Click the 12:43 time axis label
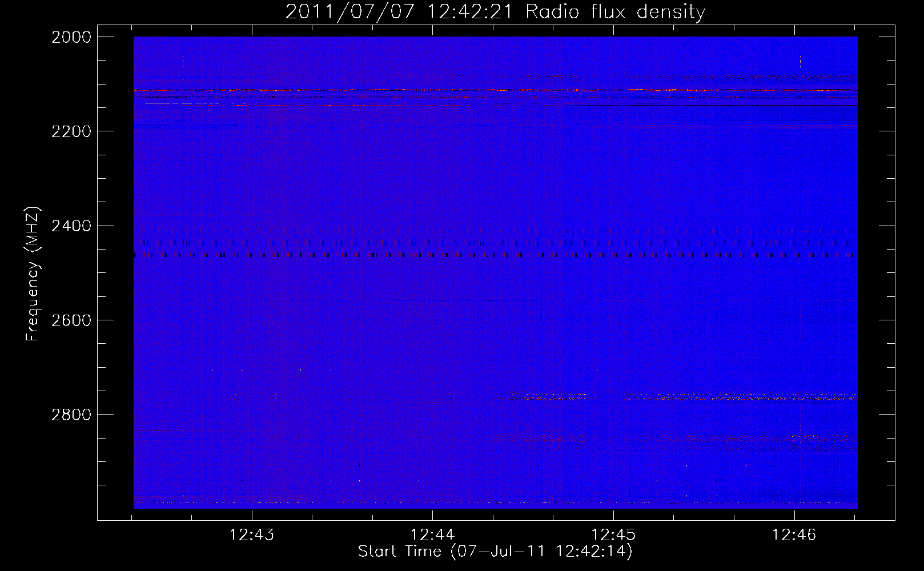The image size is (924, 571). (252, 534)
